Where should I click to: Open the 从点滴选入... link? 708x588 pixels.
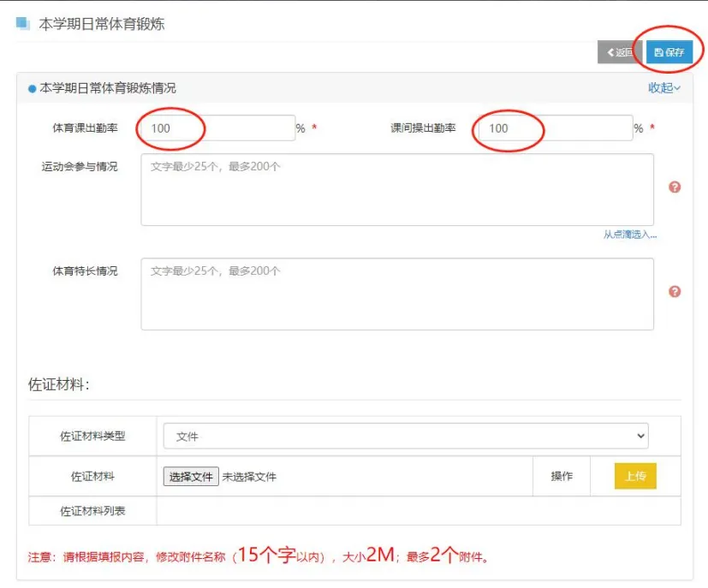point(629,235)
